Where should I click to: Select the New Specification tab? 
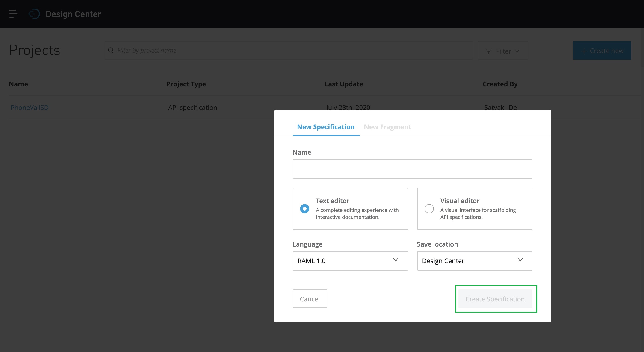(x=325, y=127)
